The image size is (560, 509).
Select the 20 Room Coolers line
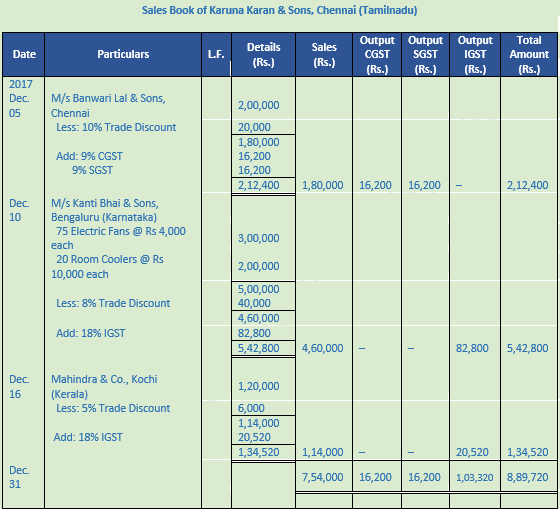[107, 266]
